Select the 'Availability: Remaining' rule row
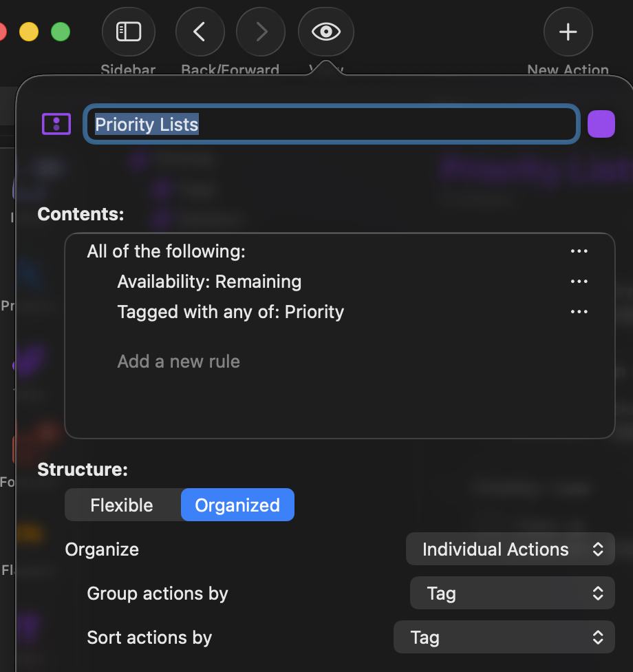 pyautogui.click(x=209, y=282)
